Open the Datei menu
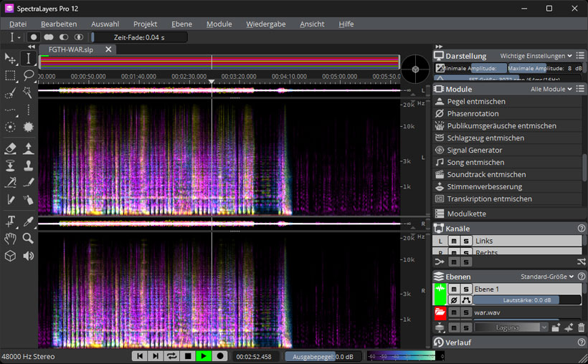The width and height of the screenshot is (588, 364). tap(18, 24)
